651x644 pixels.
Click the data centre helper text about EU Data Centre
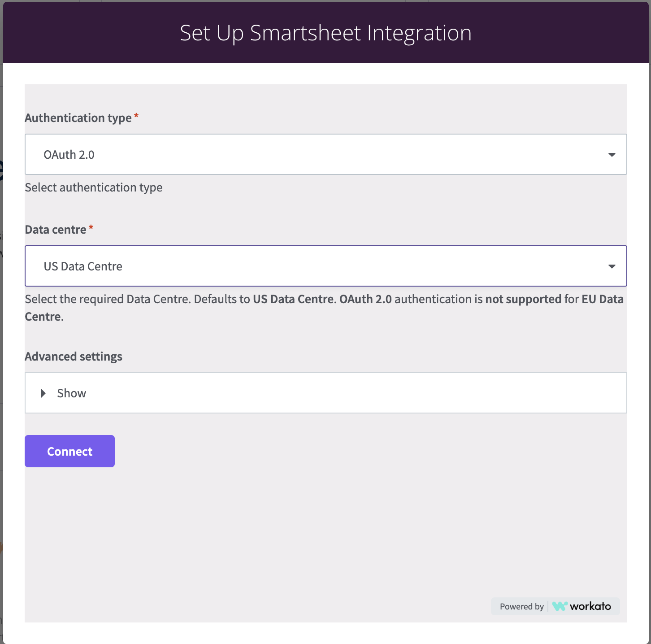(x=324, y=308)
